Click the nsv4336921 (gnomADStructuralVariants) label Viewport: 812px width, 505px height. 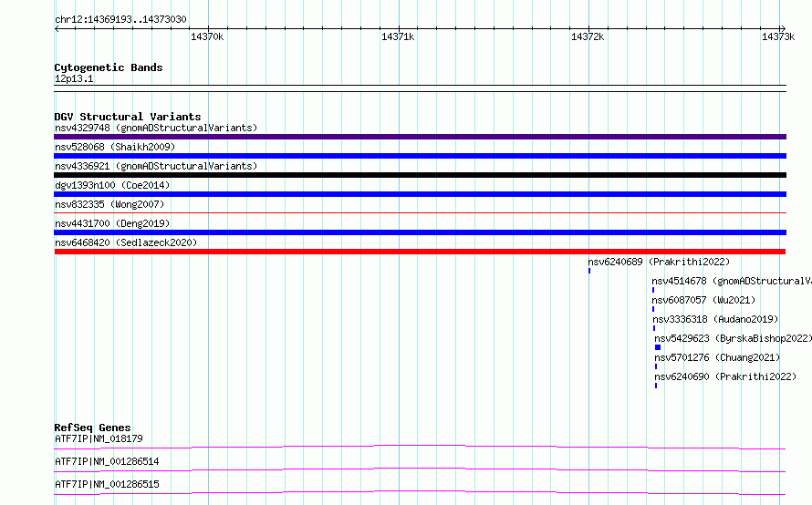[x=156, y=166]
